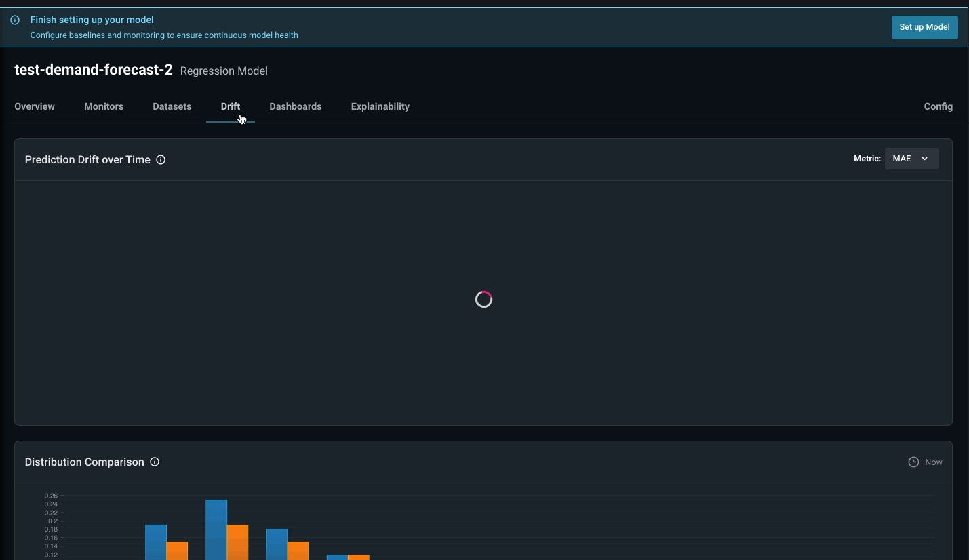969x560 pixels.
Task: Go to the Datasets tab
Action: [x=172, y=106]
